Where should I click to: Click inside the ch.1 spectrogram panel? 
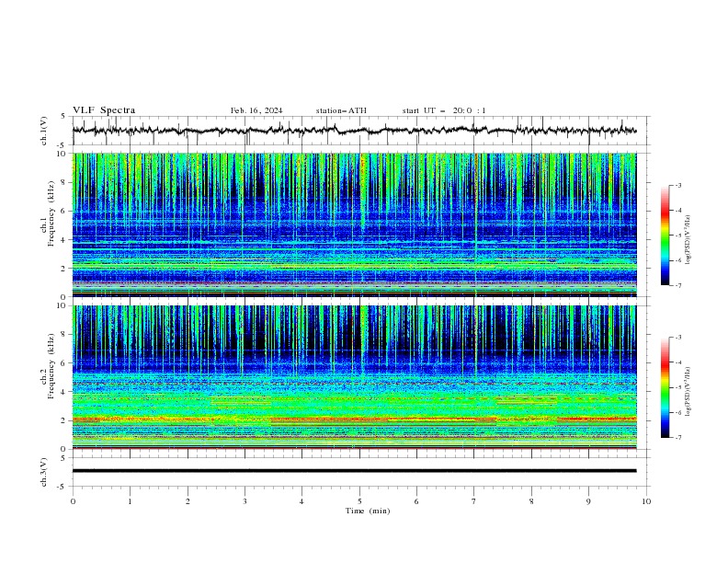[x=354, y=224]
